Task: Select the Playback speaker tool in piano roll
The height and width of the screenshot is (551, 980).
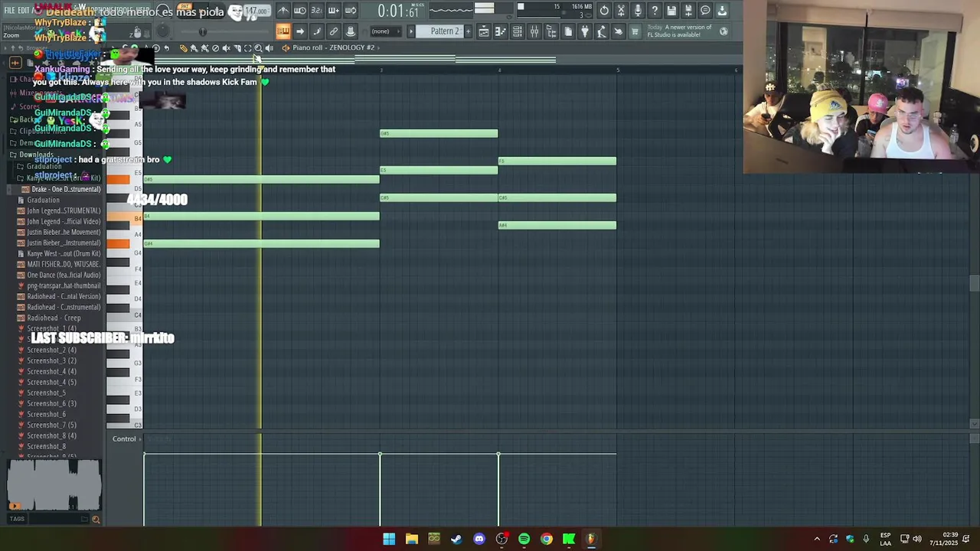Action: 269,48
